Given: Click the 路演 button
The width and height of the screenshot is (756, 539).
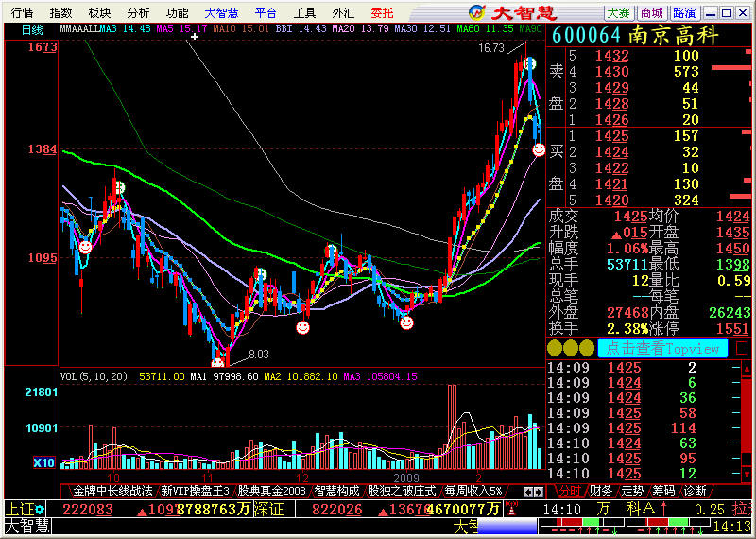Looking at the screenshot, I should [684, 13].
